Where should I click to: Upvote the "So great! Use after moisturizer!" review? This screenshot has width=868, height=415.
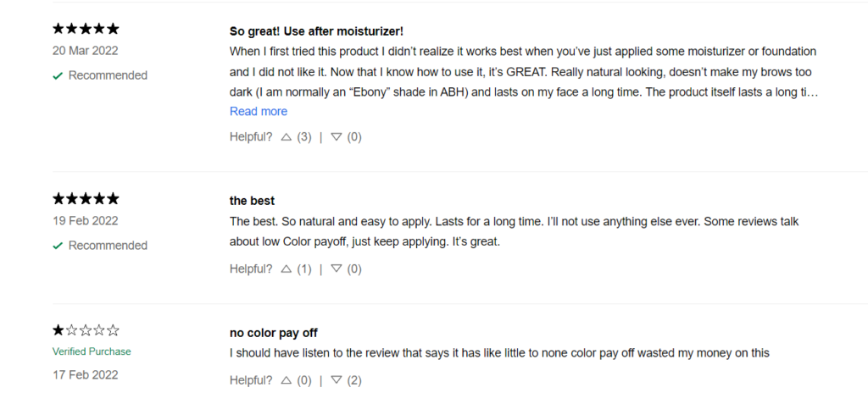tap(287, 137)
